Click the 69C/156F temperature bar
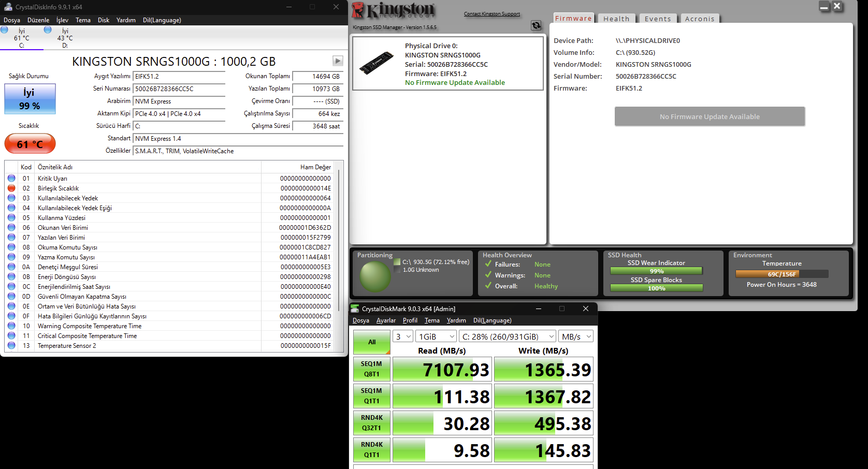The width and height of the screenshot is (868, 469). point(782,274)
